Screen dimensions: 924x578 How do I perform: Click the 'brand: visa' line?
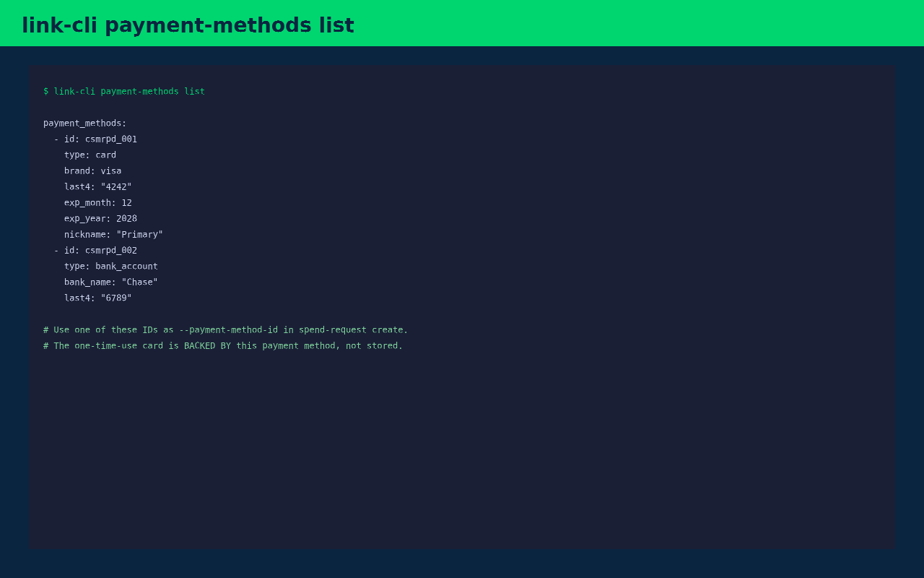tap(92, 171)
